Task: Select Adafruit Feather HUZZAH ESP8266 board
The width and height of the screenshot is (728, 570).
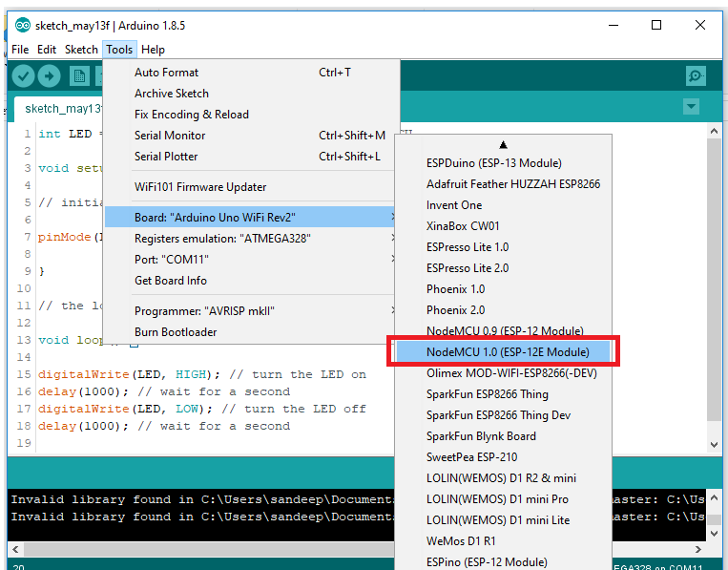Action: [503, 184]
